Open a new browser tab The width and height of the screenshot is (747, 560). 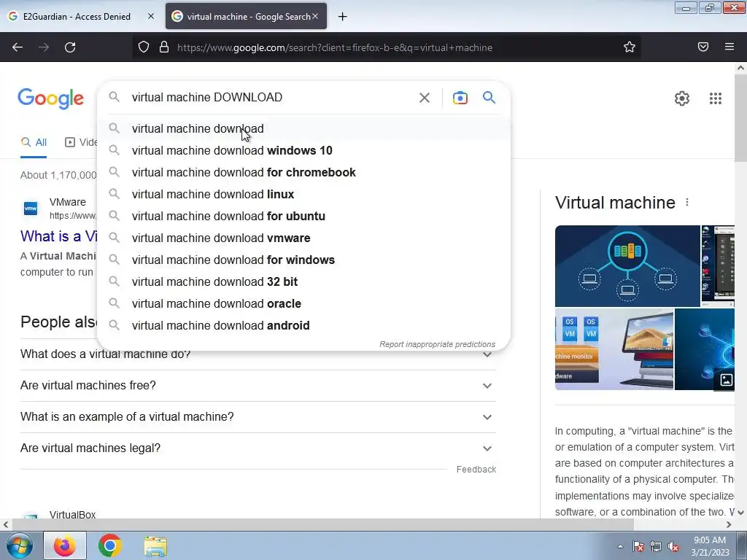(x=343, y=17)
